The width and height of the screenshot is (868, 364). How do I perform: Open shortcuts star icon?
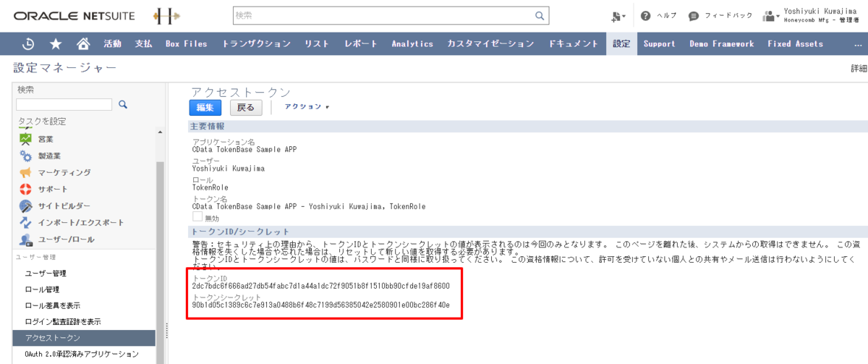click(56, 44)
